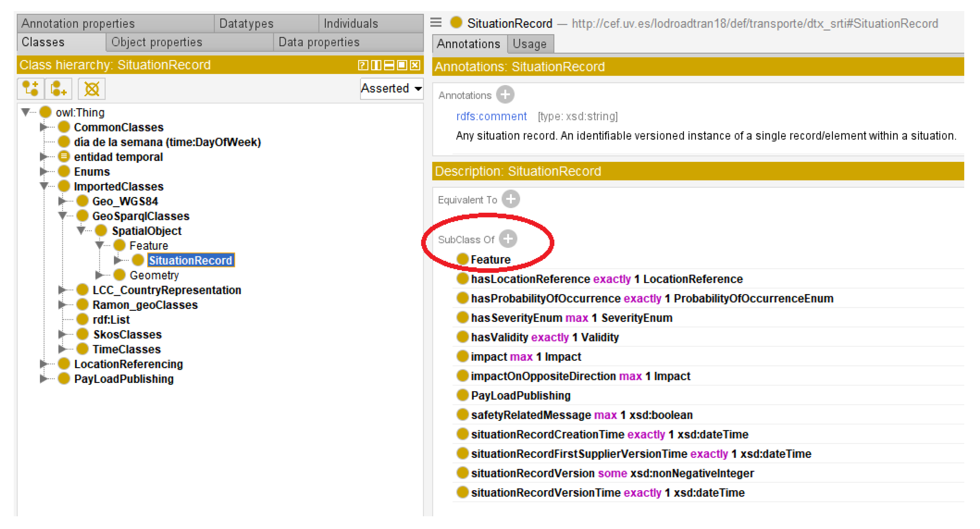The image size is (980, 529).
Task: Select hasValidity exactly 1 Validity restriction
Action: tap(544, 337)
